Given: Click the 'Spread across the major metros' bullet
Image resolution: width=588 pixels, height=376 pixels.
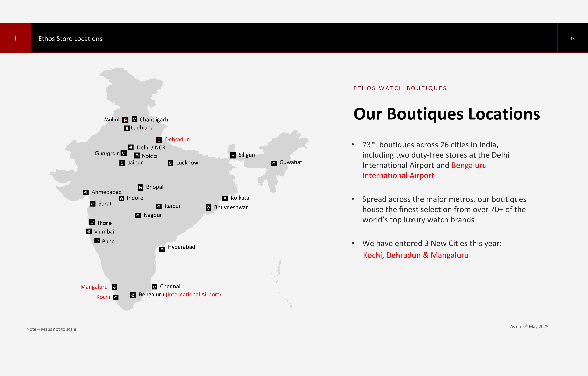Looking at the screenshot, I should click(x=444, y=209).
